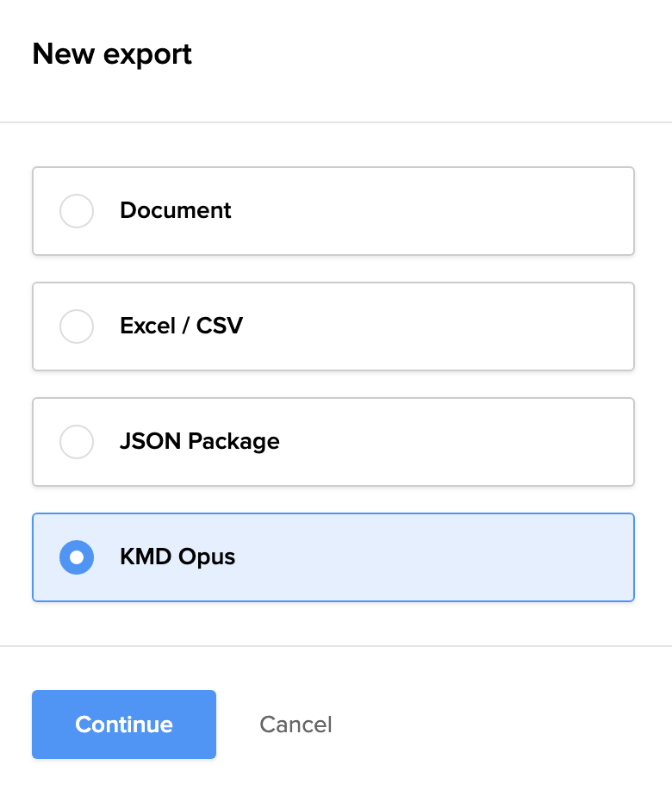The image size is (672, 796).
Task: Click the KMD Opus label text
Action: pyautogui.click(x=177, y=557)
